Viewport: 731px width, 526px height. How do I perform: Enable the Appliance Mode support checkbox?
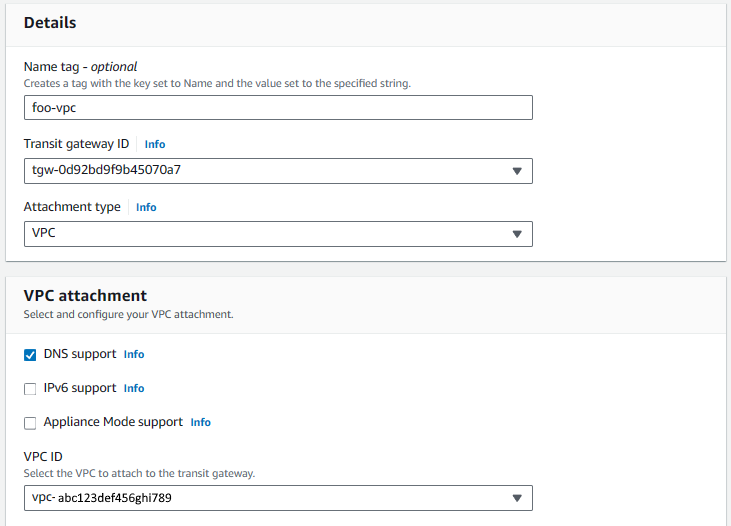click(30, 423)
